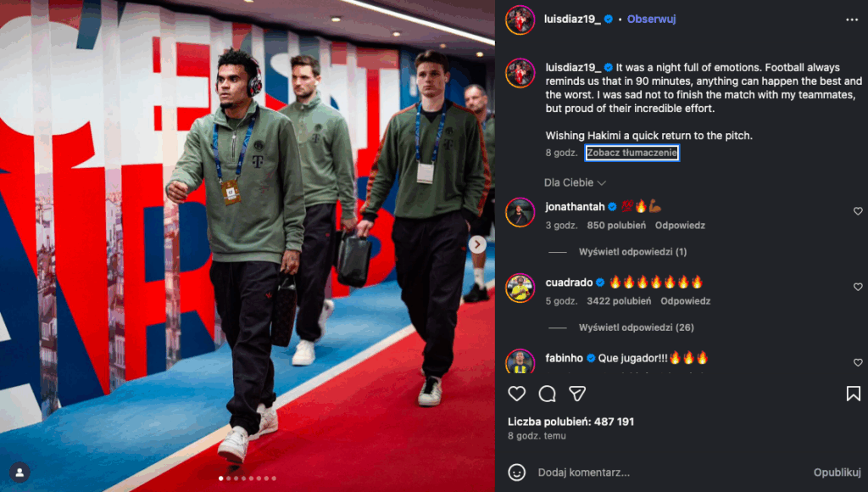Open luisdiaz19_ profile from header username
The height and width of the screenshot is (492, 868).
coord(572,19)
